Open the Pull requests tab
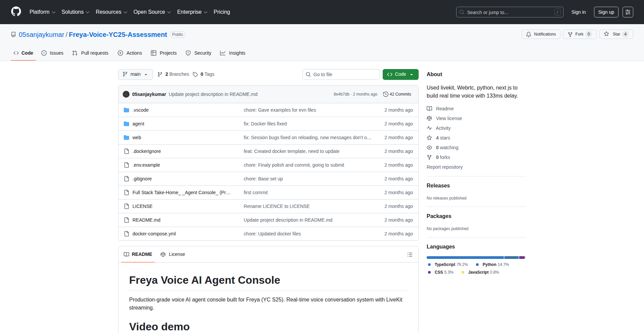This screenshot has width=644, height=333. click(x=90, y=53)
